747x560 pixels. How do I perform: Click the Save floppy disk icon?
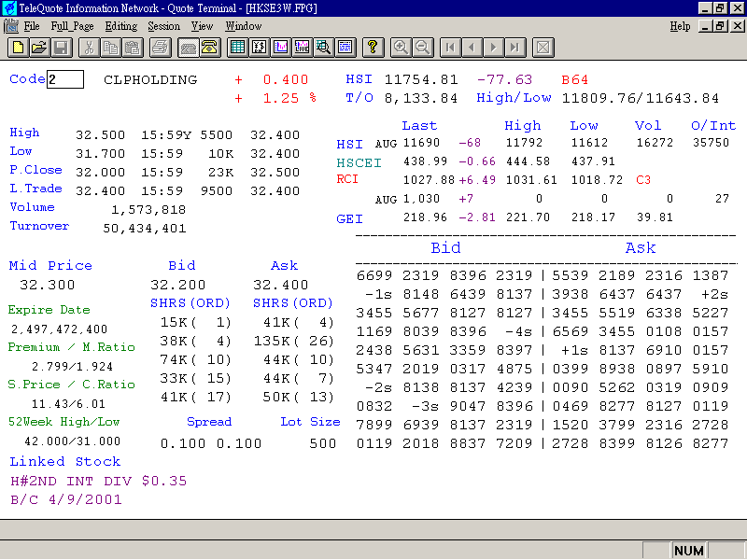point(61,48)
